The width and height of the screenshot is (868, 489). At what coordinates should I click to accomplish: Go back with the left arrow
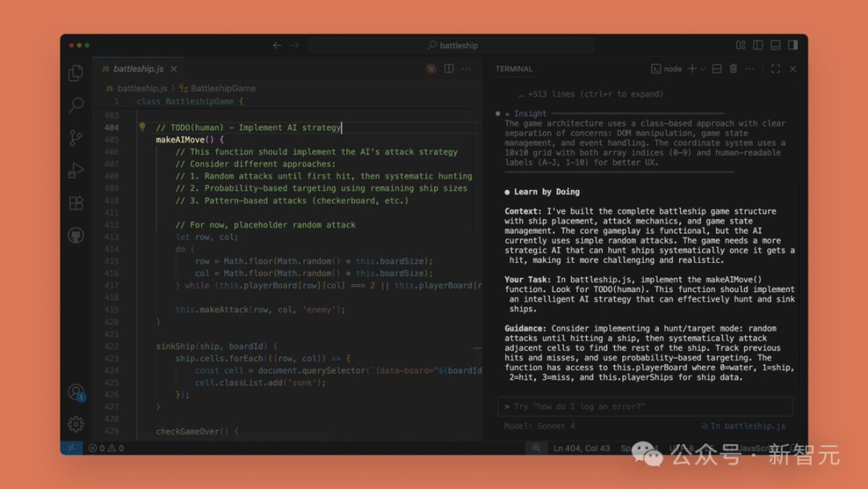276,45
